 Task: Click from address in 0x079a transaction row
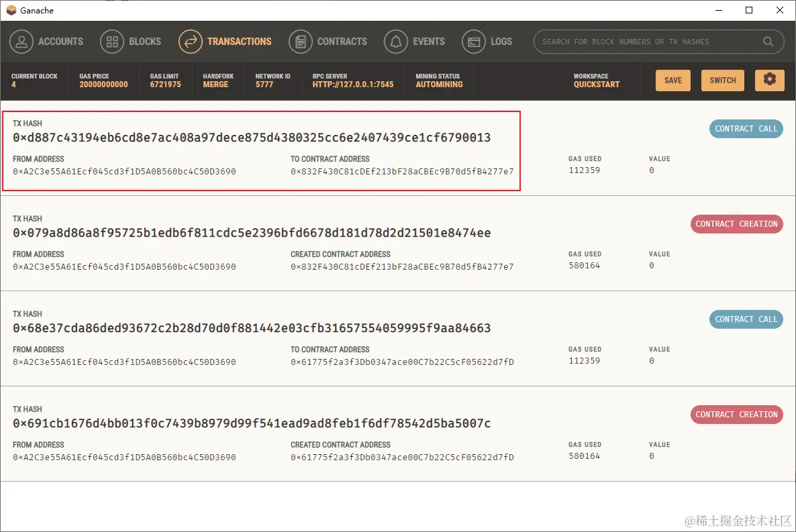tap(124, 266)
